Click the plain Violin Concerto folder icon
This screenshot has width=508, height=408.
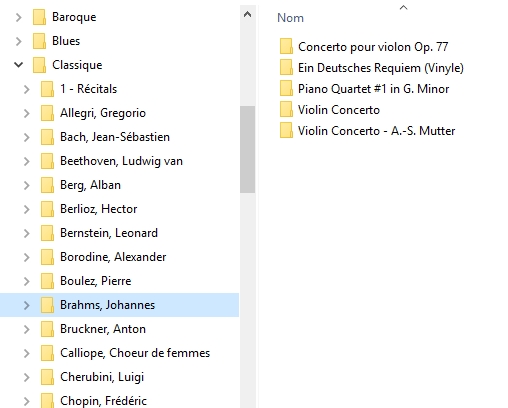coord(286,109)
